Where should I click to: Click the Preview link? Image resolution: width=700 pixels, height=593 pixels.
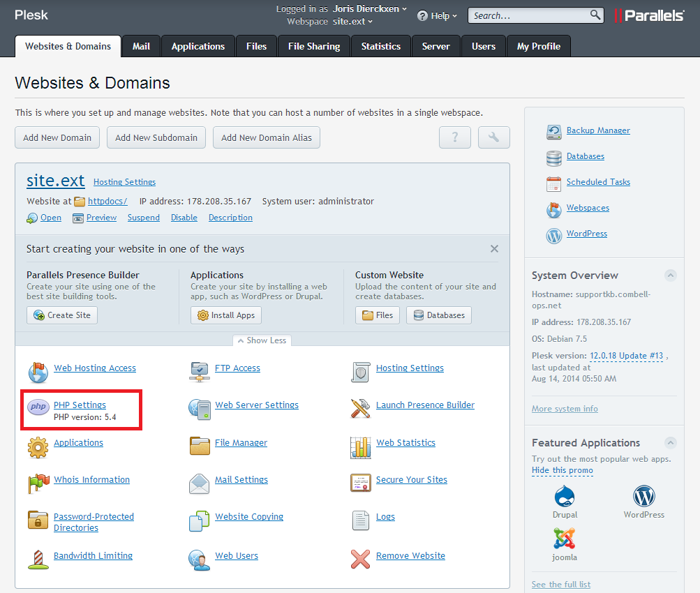(101, 217)
